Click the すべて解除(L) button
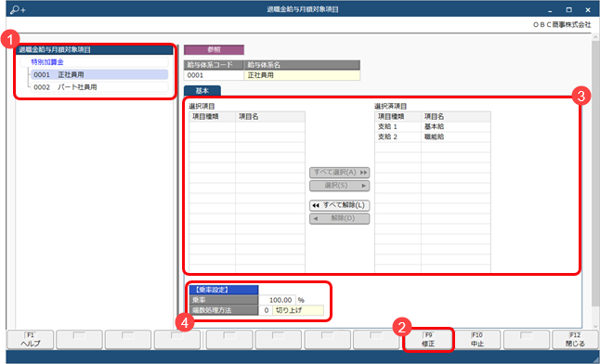600x364 pixels. point(339,205)
